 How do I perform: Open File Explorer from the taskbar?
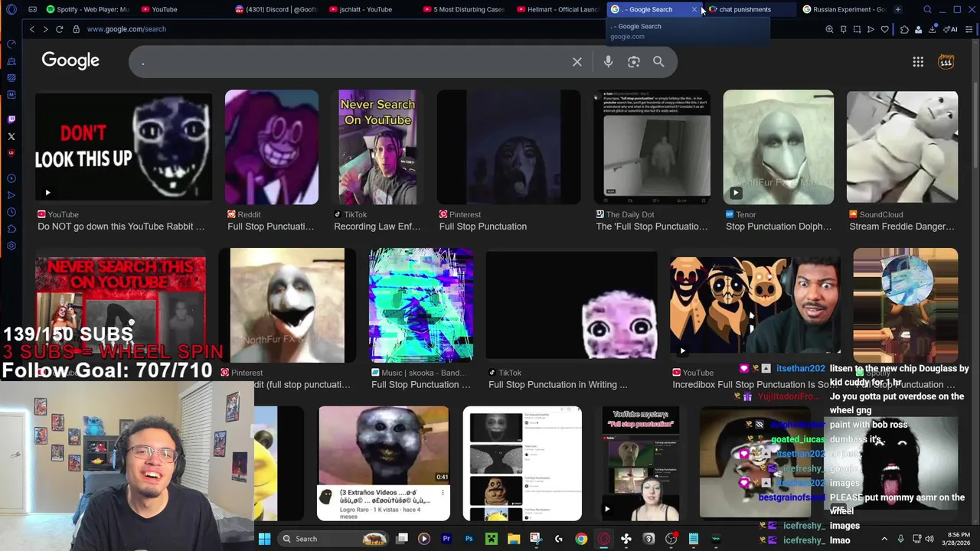[514, 539]
